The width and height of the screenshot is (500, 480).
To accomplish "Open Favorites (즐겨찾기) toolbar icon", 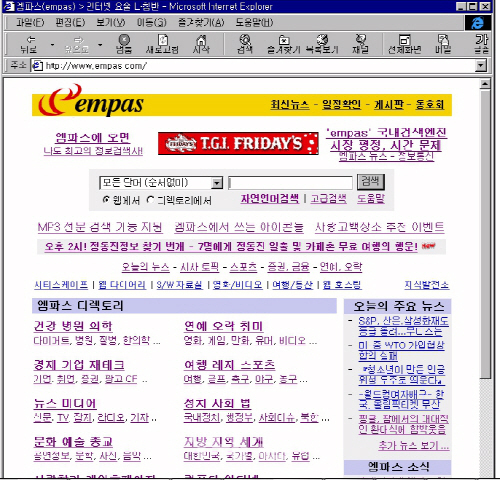I will tap(284, 44).
